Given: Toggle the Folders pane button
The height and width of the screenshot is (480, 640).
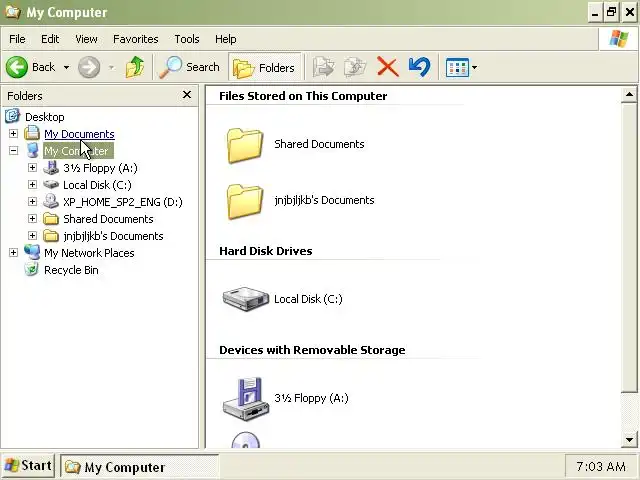Looking at the screenshot, I should click(x=264, y=67).
